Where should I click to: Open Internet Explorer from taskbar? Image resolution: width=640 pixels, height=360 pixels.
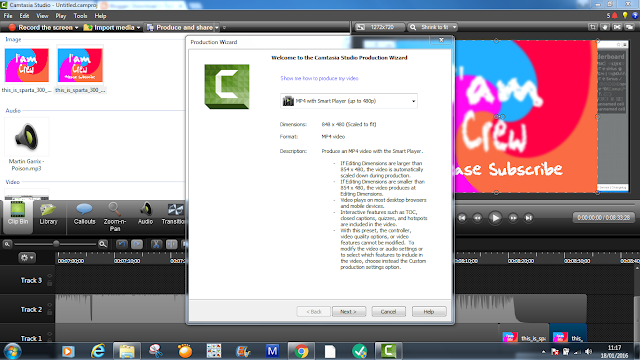point(98,351)
